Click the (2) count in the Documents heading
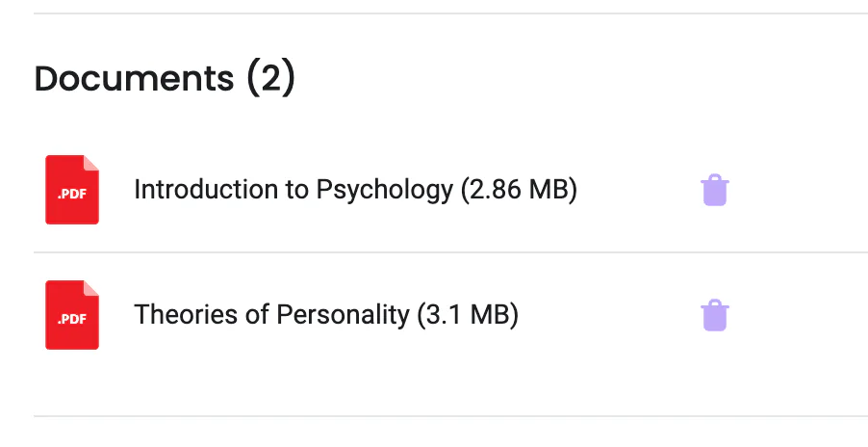The width and height of the screenshot is (868, 447). click(269, 78)
